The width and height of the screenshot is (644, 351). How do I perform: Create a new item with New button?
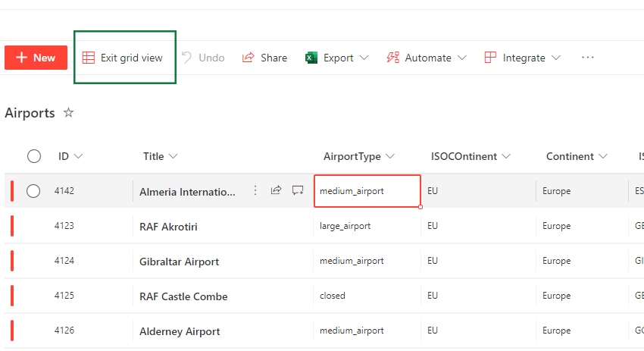click(x=36, y=58)
